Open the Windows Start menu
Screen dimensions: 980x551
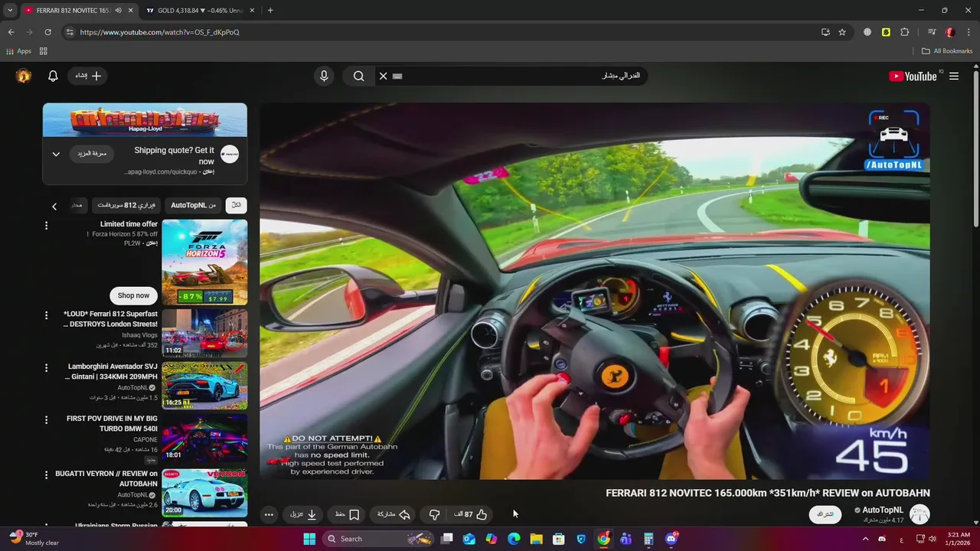(x=309, y=539)
